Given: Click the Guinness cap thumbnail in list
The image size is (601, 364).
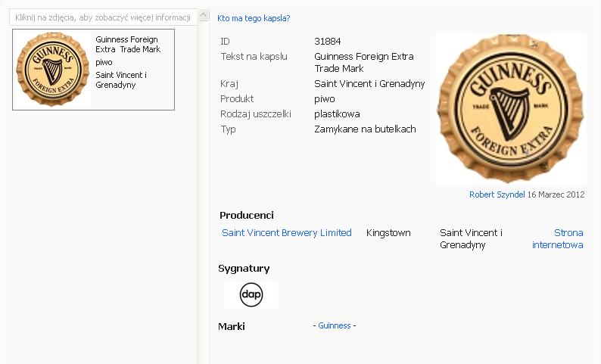Looking at the screenshot, I should 53,70.
